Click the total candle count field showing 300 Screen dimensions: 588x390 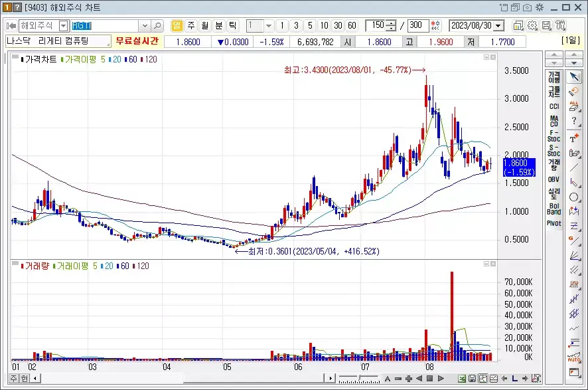coord(417,25)
